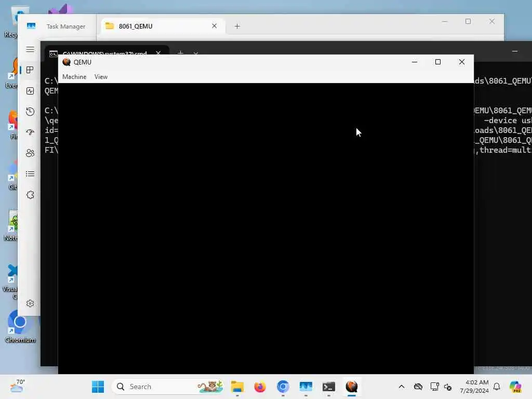Click the Windows Start button
The width and height of the screenshot is (532, 399).
pos(98,387)
